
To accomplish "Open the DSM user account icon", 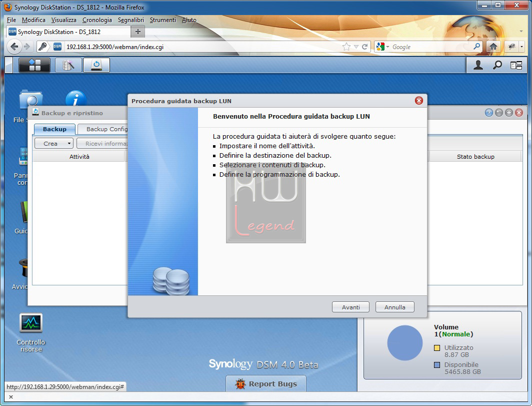I will point(478,65).
